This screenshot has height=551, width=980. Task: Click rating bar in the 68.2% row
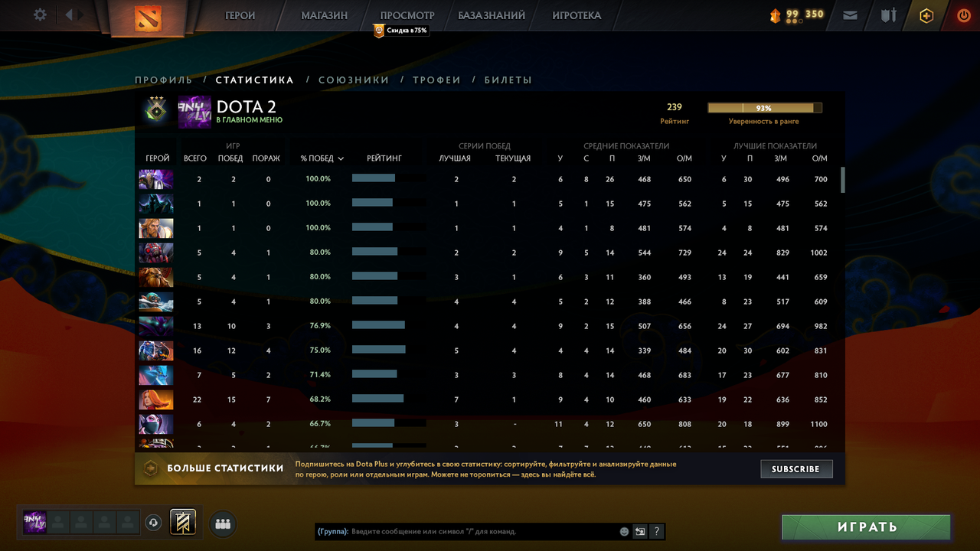[389, 399]
